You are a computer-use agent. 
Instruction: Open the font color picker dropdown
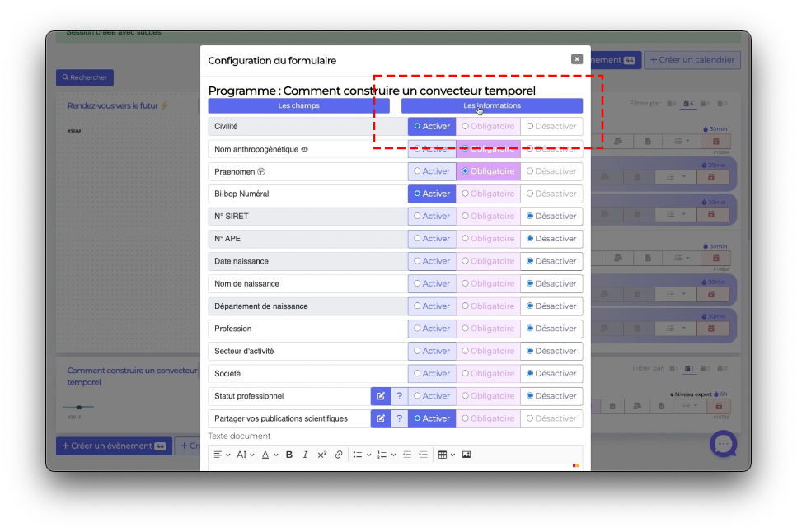coord(270,455)
